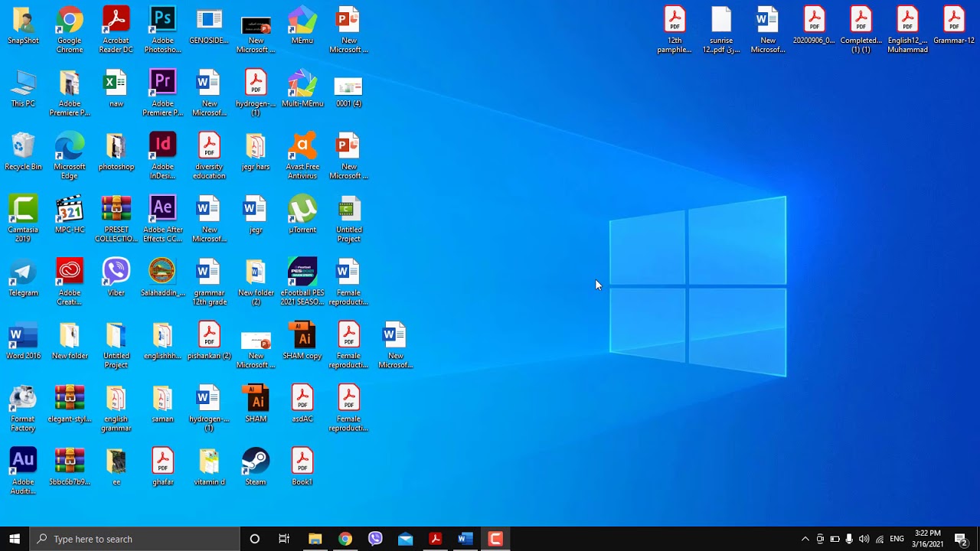Open the Action Center notifications
Viewport: 980px width, 551px height.
tap(961, 539)
